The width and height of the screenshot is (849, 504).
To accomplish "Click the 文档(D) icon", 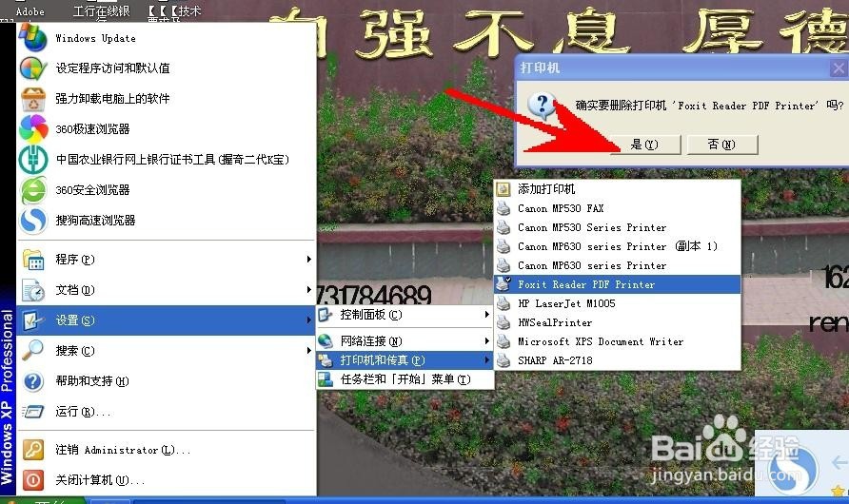I will [x=33, y=290].
